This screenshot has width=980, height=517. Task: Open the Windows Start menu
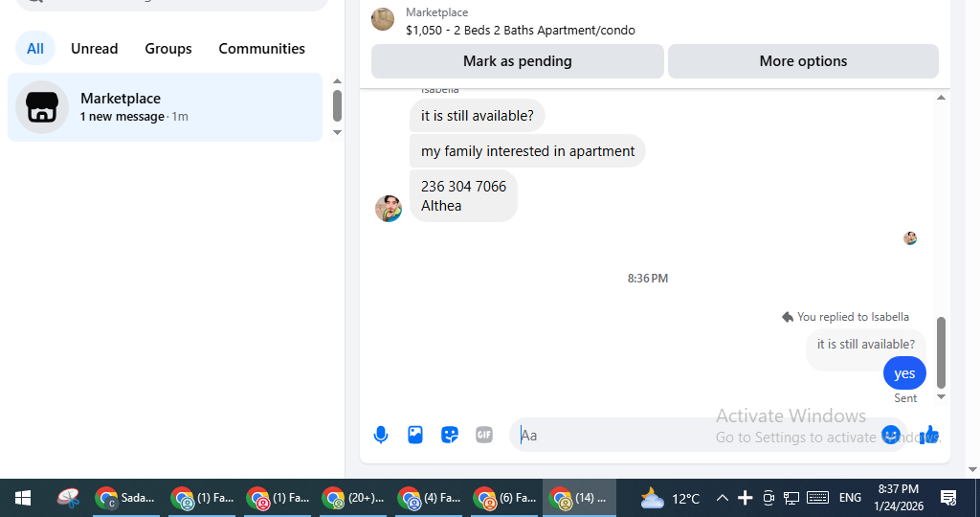(23, 498)
